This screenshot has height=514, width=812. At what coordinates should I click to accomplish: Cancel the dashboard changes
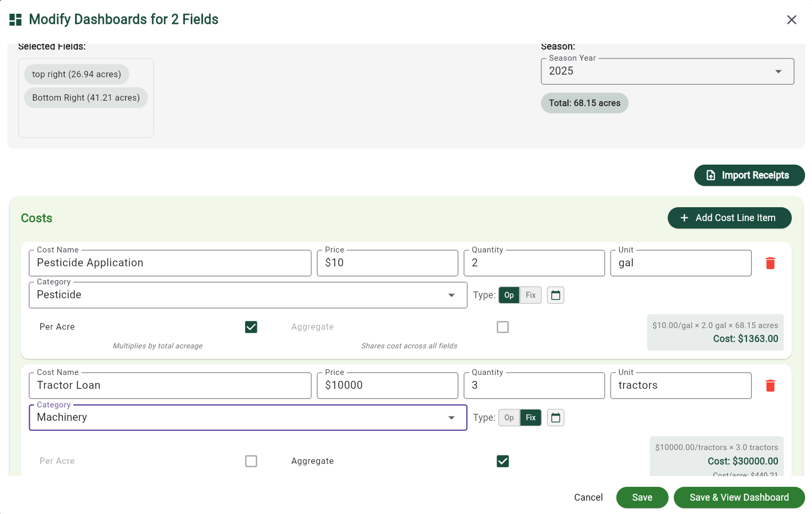pos(588,497)
